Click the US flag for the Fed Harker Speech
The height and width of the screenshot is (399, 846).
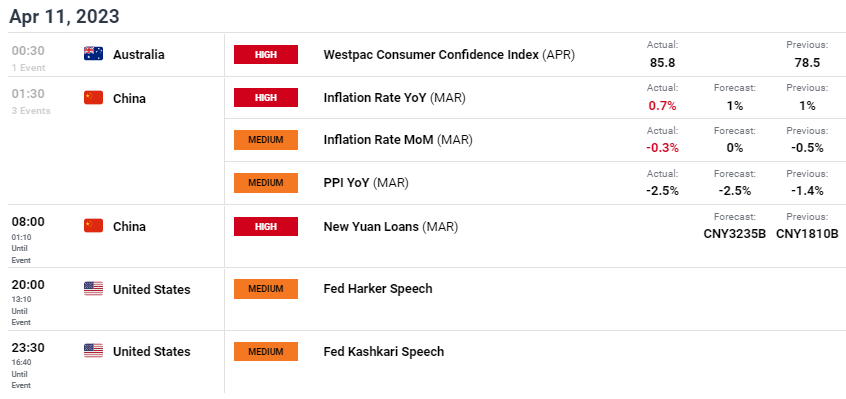tap(93, 288)
